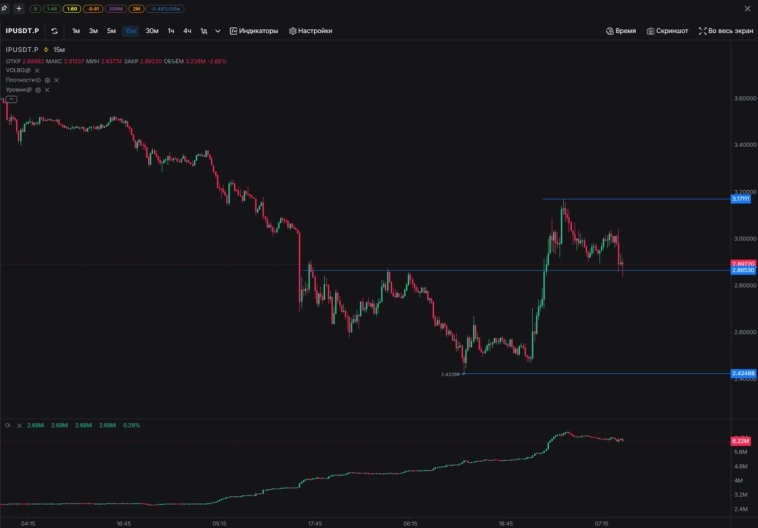Remove the Плотности indicator
This screenshot has height=528, width=758.
click(56, 80)
